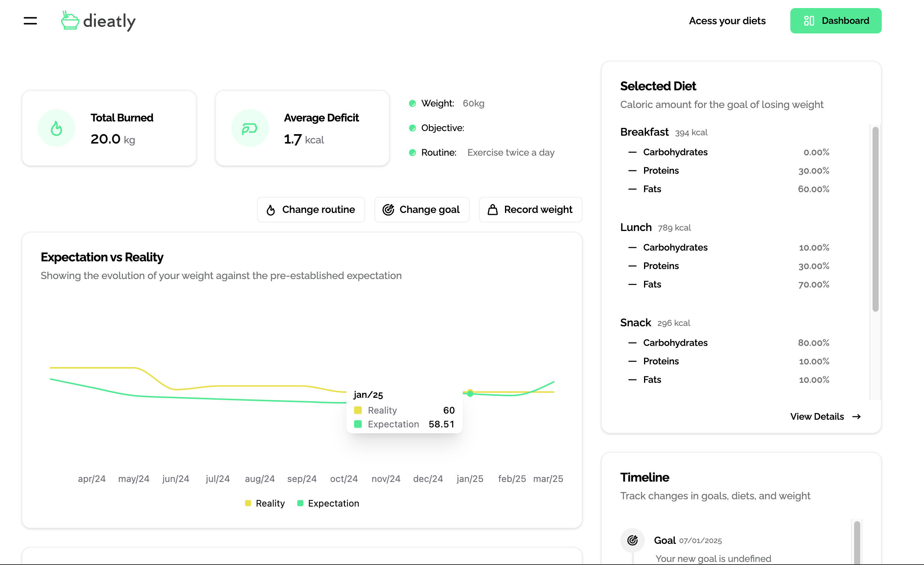Click the Exercise twice a day routine text
The width and height of the screenshot is (924, 565).
click(511, 153)
